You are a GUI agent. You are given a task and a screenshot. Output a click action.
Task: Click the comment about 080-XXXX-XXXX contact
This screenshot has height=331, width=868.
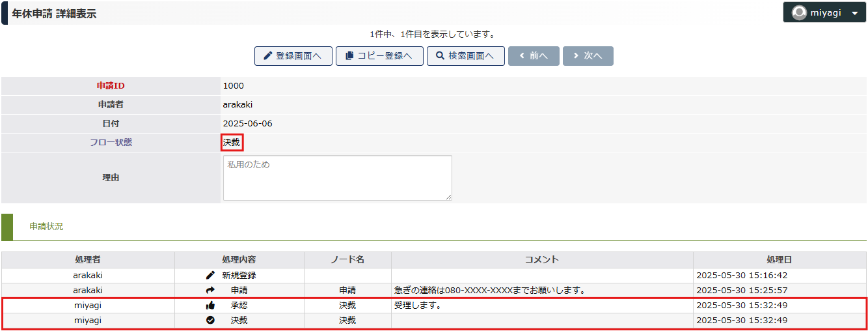coord(489,291)
